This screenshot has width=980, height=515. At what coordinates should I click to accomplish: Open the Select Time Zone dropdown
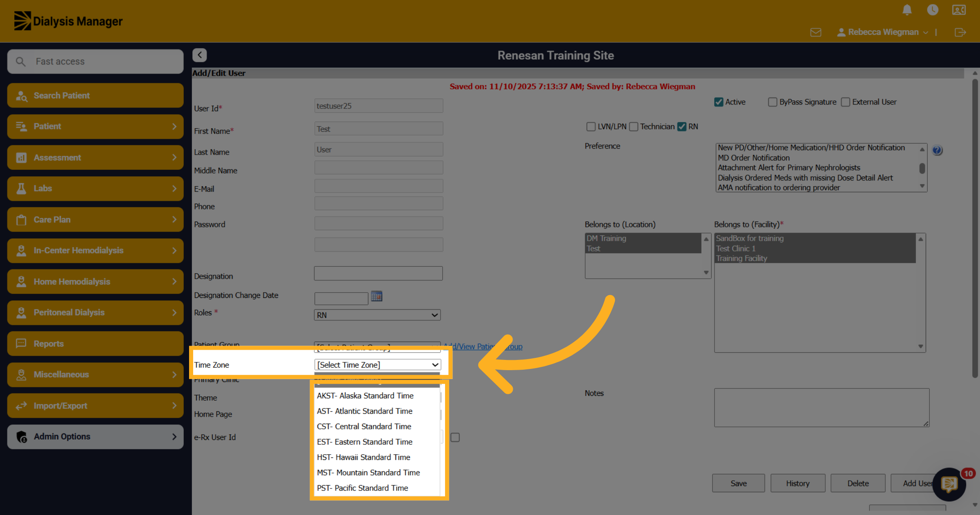click(378, 365)
